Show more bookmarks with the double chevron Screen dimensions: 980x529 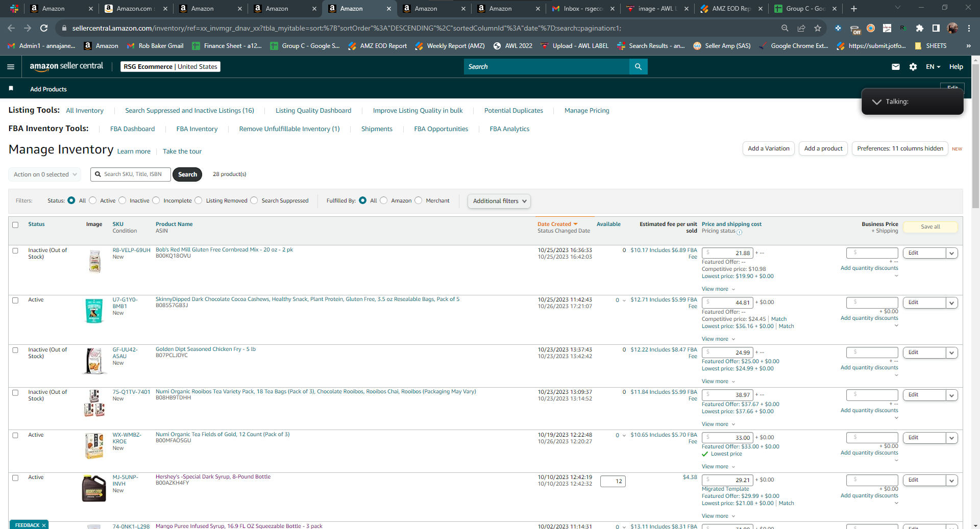click(x=968, y=46)
